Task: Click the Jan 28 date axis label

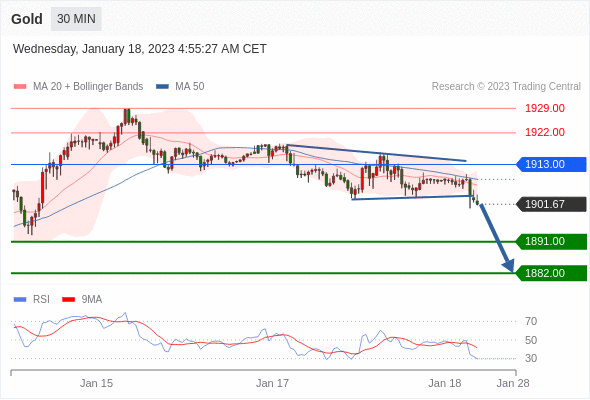Action: click(513, 383)
